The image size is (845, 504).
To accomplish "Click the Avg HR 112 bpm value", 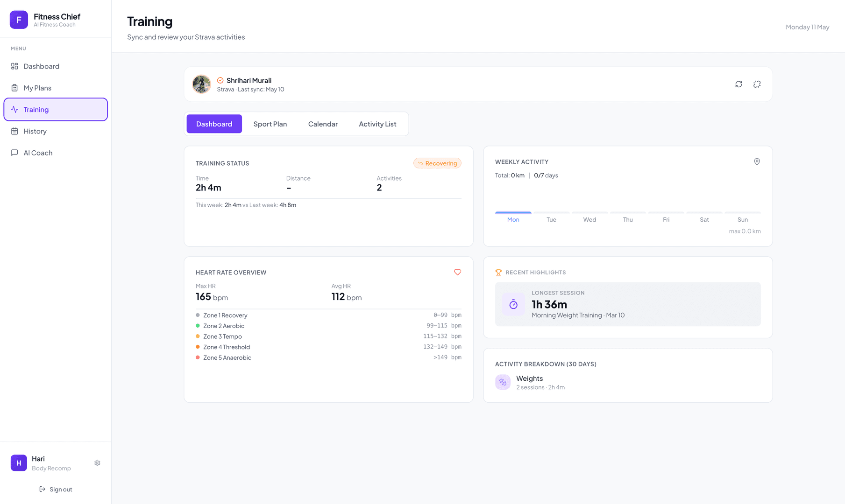I will (x=347, y=297).
